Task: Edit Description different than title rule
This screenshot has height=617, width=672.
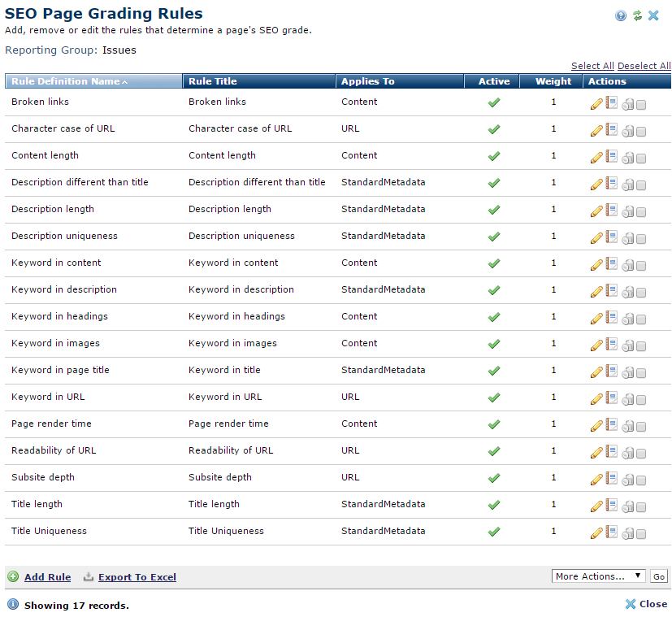Action: tap(596, 185)
